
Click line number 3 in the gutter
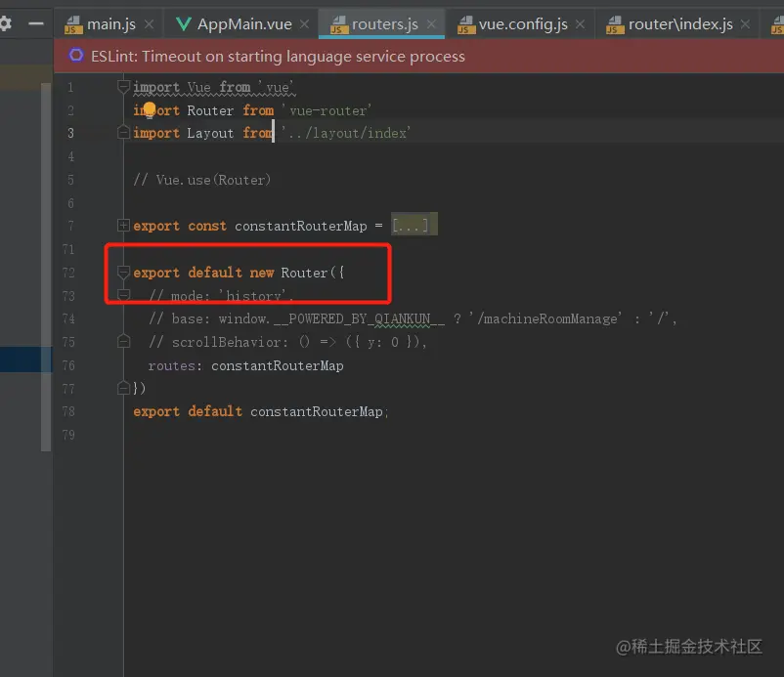tap(70, 134)
